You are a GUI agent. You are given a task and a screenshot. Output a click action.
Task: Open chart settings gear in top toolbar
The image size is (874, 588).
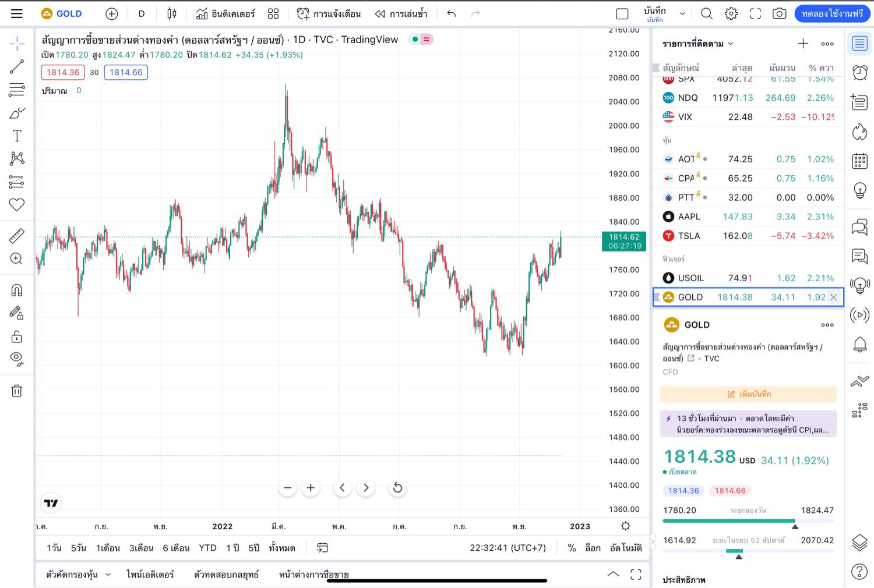click(731, 13)
